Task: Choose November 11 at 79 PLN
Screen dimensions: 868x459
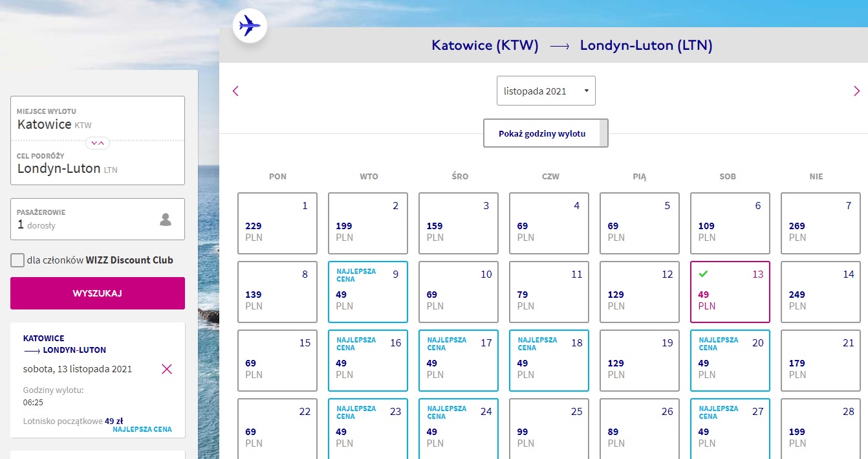Action: [x=549, y=292]
